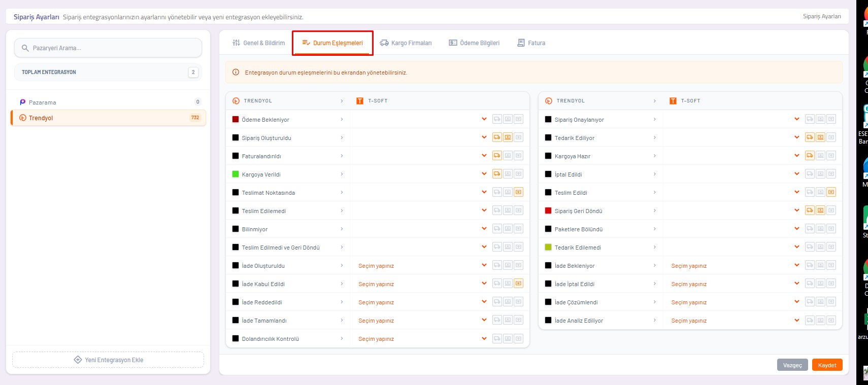Click the truck icon for Kargoya Hazır
This screenshot has height=385, width=868.
810,156
